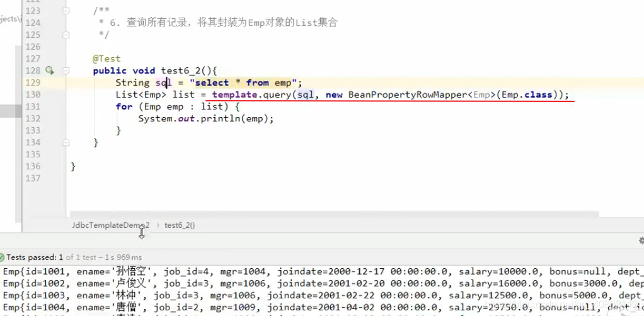Viewport: 644px width, 316px height.
Task: Click the String keyword on line 129
Action: coord(132,83)
